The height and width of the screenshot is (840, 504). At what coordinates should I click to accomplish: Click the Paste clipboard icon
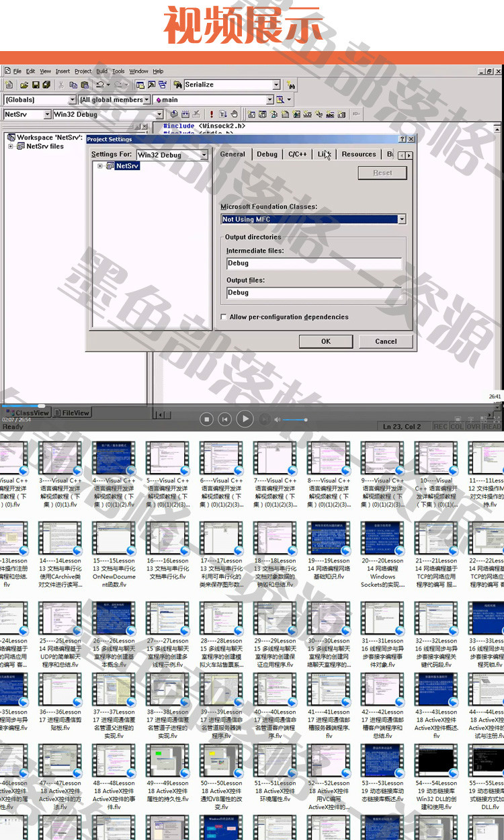[85, 85]
